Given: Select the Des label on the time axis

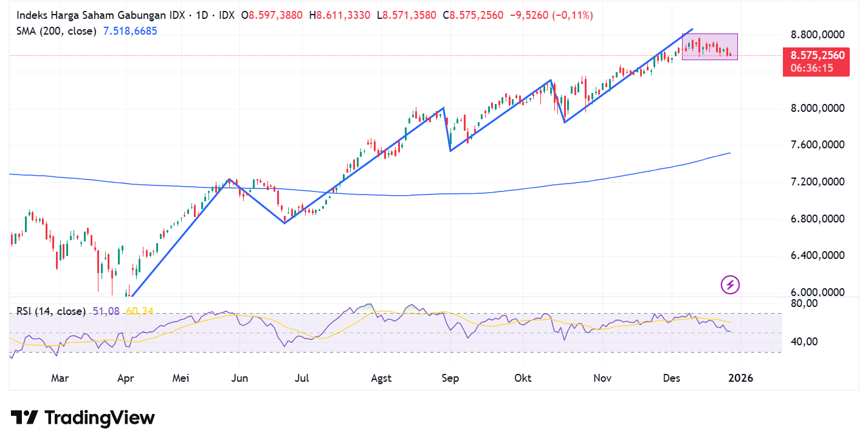Looking at the screenshot, I should pyautogui.click(x=671, y=378).
